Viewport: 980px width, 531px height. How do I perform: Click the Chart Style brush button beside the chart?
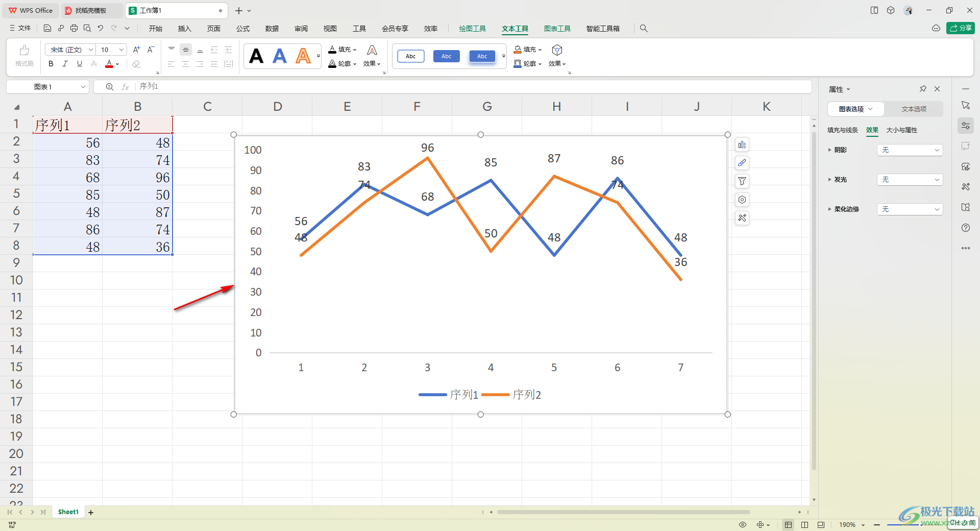[742, 163]
